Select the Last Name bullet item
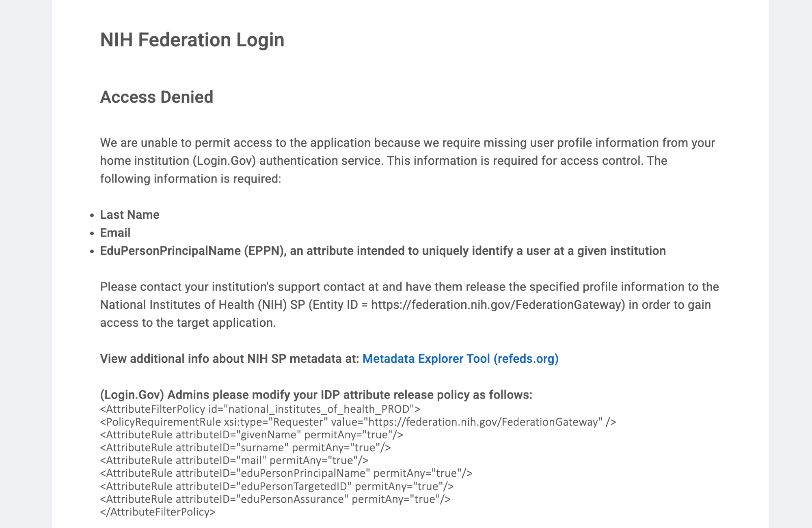812x528 pixels. coord(130,215)
